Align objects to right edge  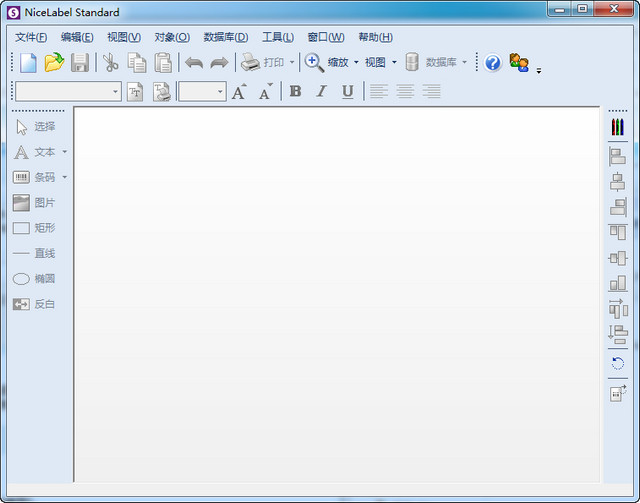[x=618, y=207]
